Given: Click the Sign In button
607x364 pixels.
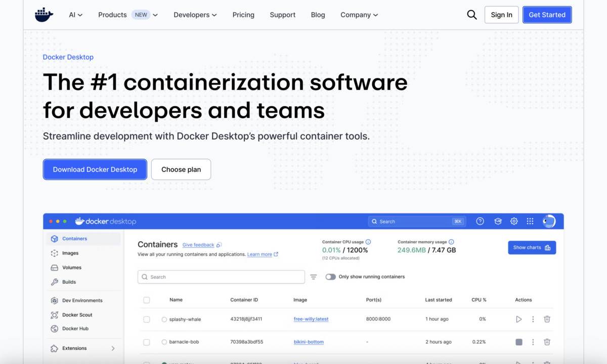Looking at the screenshot, I should (x=502, y=15).
